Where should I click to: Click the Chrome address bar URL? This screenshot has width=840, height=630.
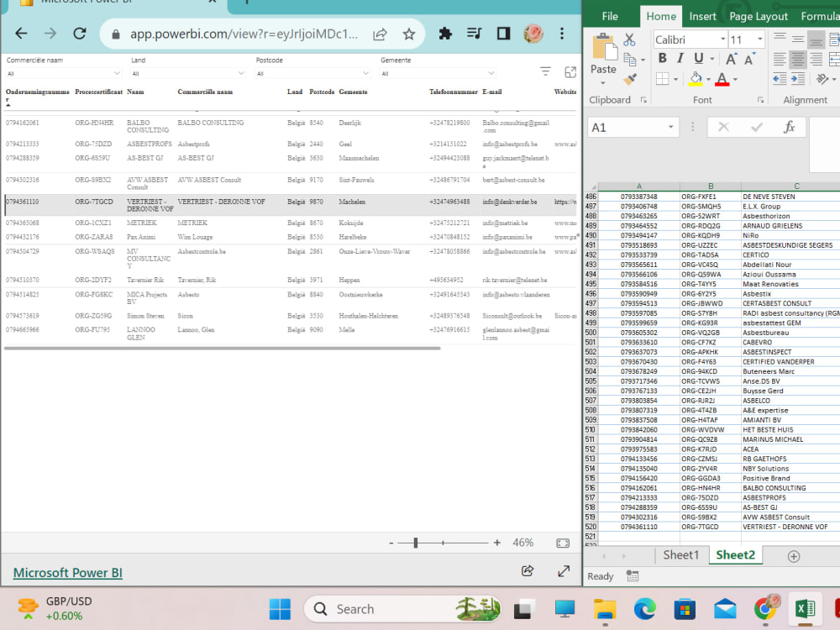244,34
